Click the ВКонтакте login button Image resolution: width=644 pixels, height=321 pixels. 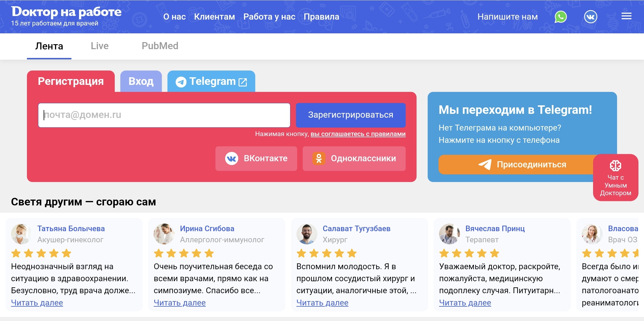[256, 158]
